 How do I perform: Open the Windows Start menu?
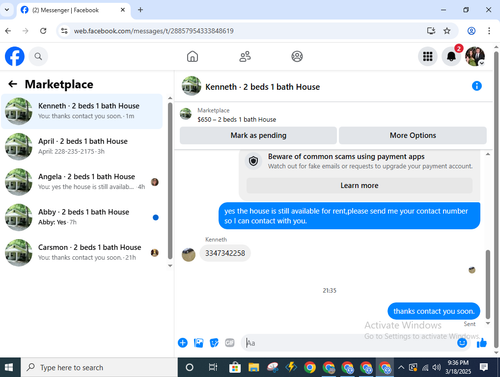pos(9,367)
